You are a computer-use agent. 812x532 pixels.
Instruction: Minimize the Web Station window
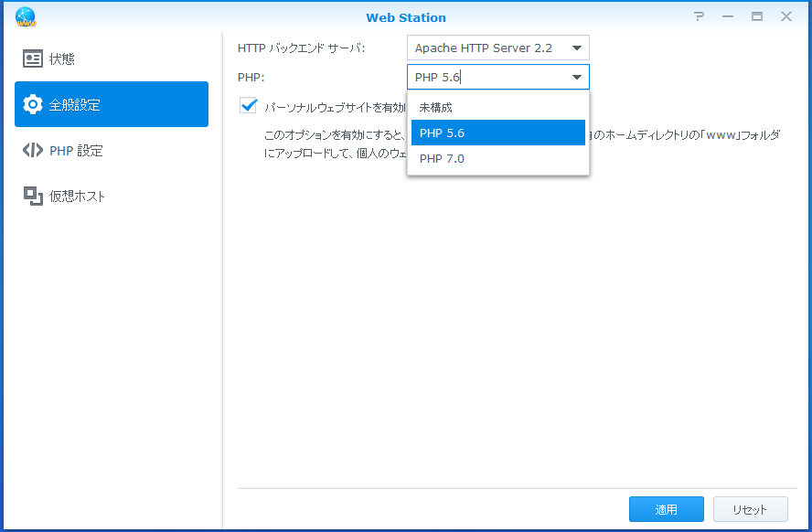pyautogui.click(x=728, y=16)
